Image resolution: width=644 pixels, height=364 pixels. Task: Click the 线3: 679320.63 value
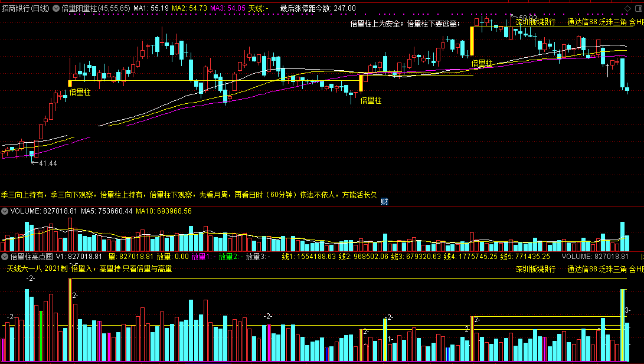click(416, 257)
